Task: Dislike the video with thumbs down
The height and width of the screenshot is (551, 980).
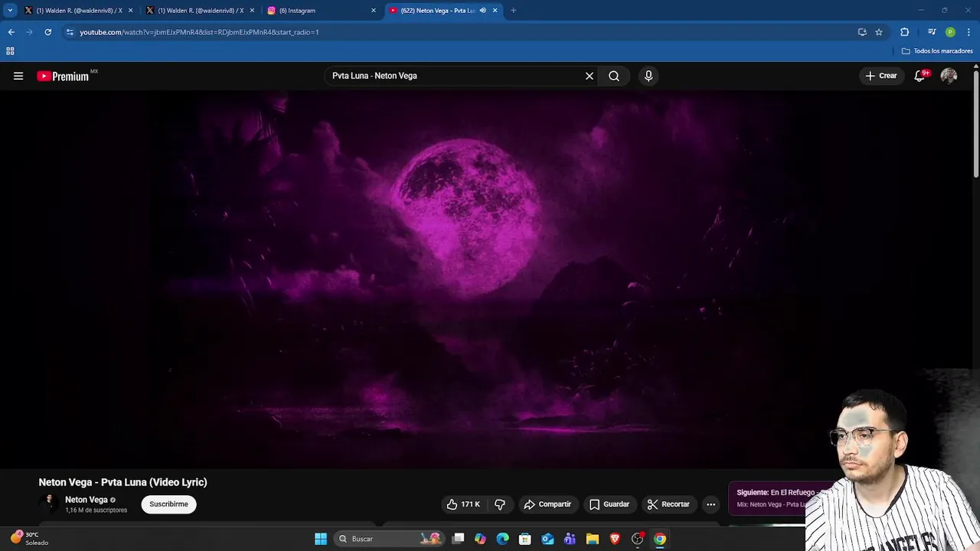Action: pyautogui.click(x=500, y=504)
